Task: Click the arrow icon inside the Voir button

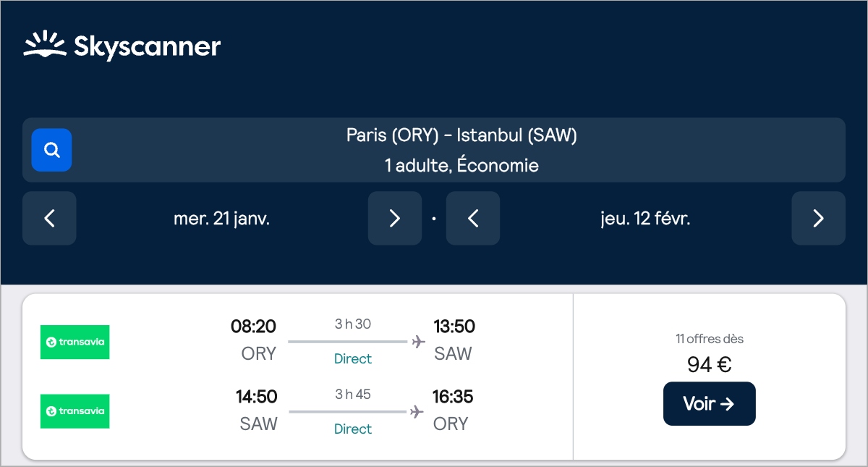Action: pos(727,403)
